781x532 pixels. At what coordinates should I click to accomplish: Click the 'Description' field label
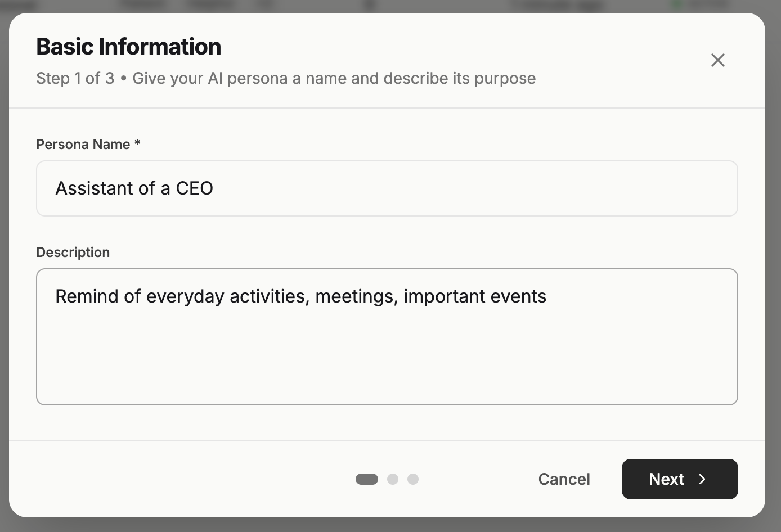[73, 253]
